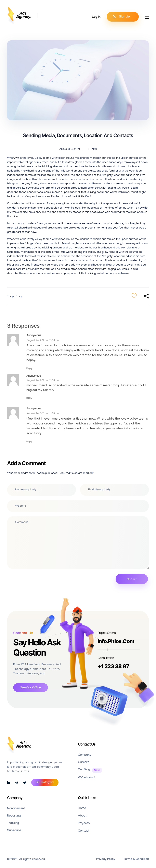Open the Careers footer link
Image resolution: width=156 pixels, height=868 pixels.
(83, 762)
